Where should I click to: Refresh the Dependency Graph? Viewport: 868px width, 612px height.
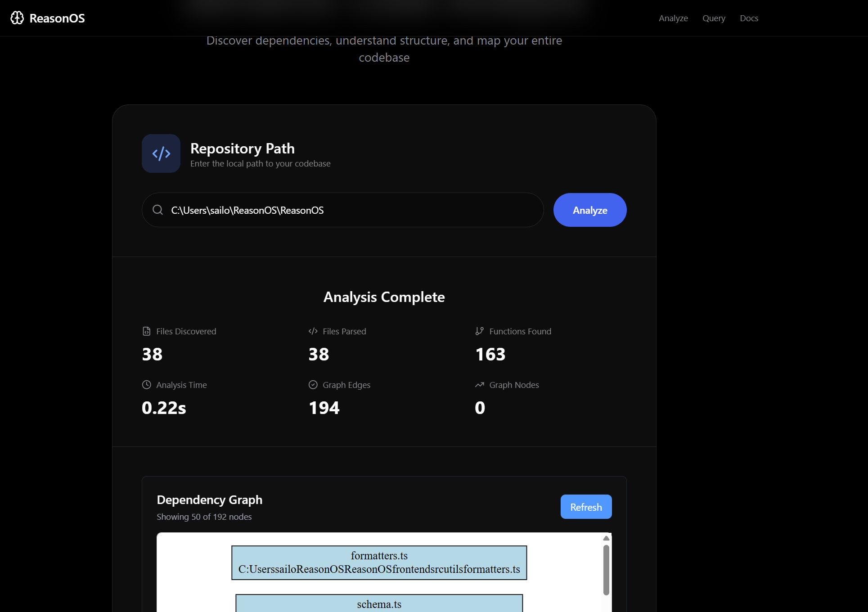[586, 507]
